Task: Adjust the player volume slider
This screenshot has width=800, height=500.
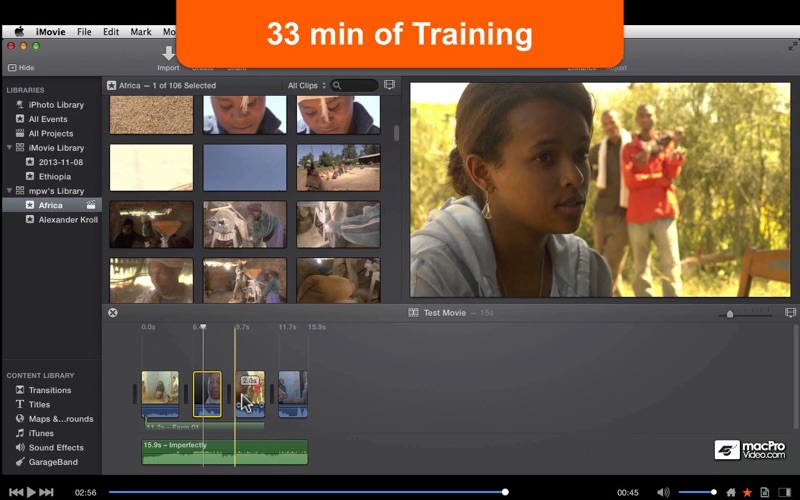Action: (x=697, y=492)
